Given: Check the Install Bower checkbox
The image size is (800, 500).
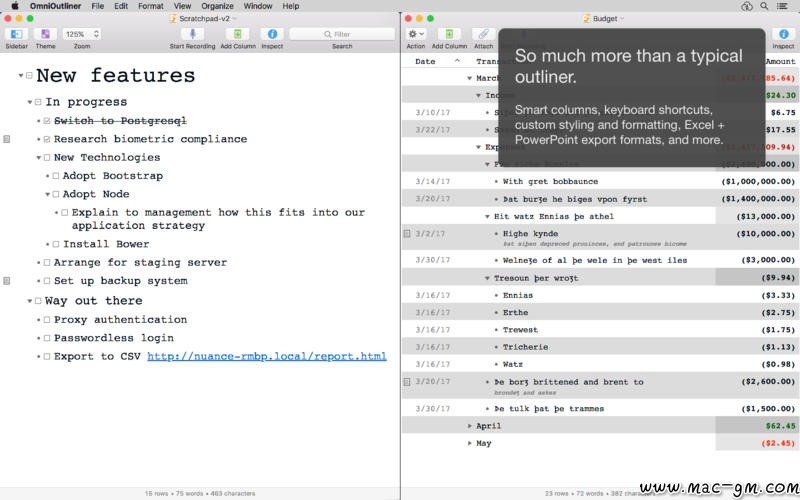Looking at the screenshot, I should tap(56, 244).
